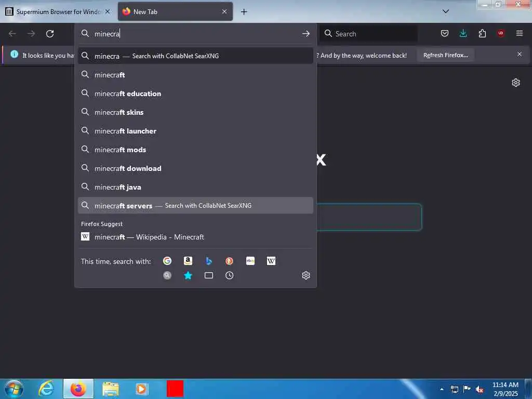Image resolution: width=532 pixels, height=399 pixels.
Task: Choose minecraft skins suggestion
Action: [195, 112]
